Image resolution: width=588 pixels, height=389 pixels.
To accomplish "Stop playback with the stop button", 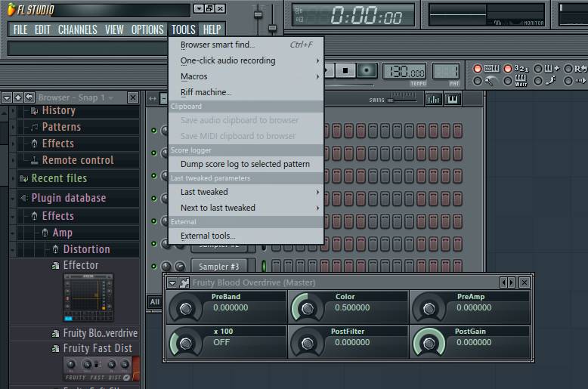I will coord(345,70).
